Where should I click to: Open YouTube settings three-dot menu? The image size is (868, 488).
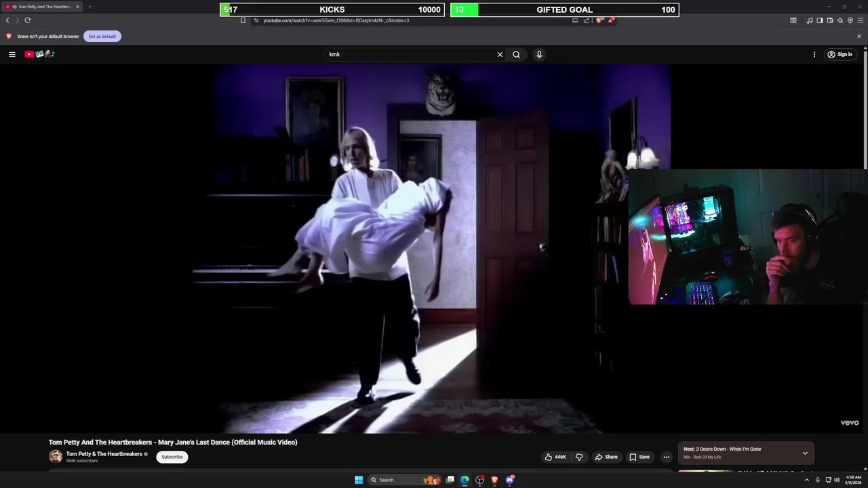[x=814, y=54]
